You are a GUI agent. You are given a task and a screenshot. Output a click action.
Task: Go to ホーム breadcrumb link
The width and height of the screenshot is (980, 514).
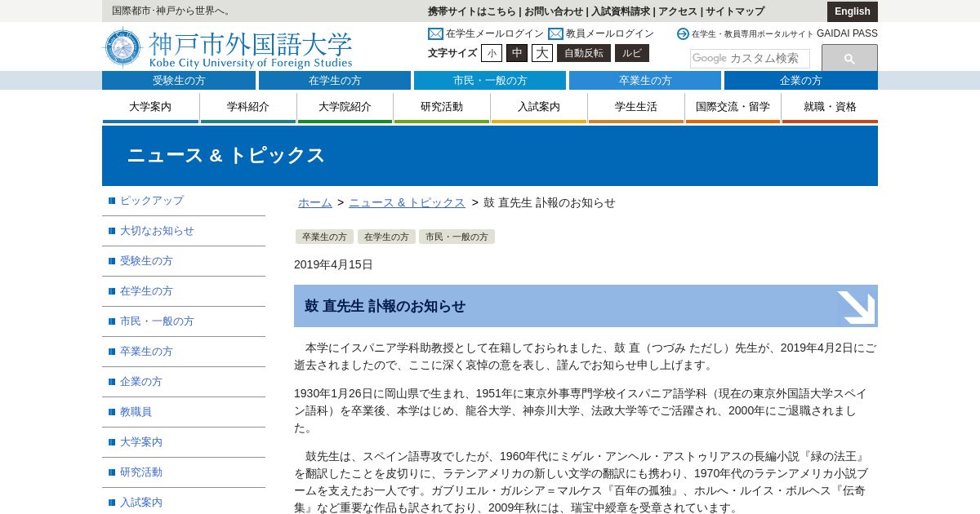click(x=315, y=202)
